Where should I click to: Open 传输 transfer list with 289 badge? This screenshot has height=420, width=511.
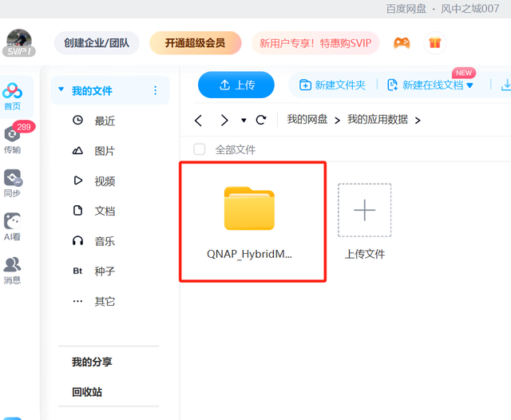pos(13,140)
